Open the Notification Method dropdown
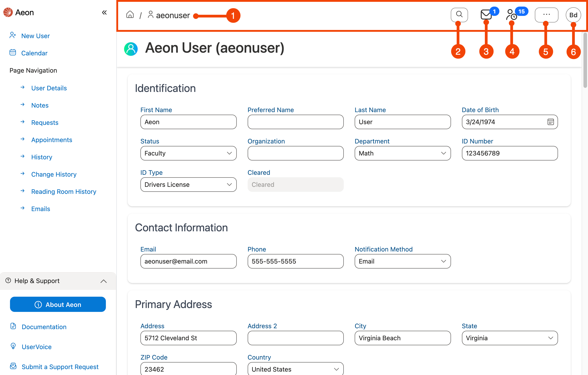Image resolution: width=588 pixels, height=375 pixels. click(402, 261)
